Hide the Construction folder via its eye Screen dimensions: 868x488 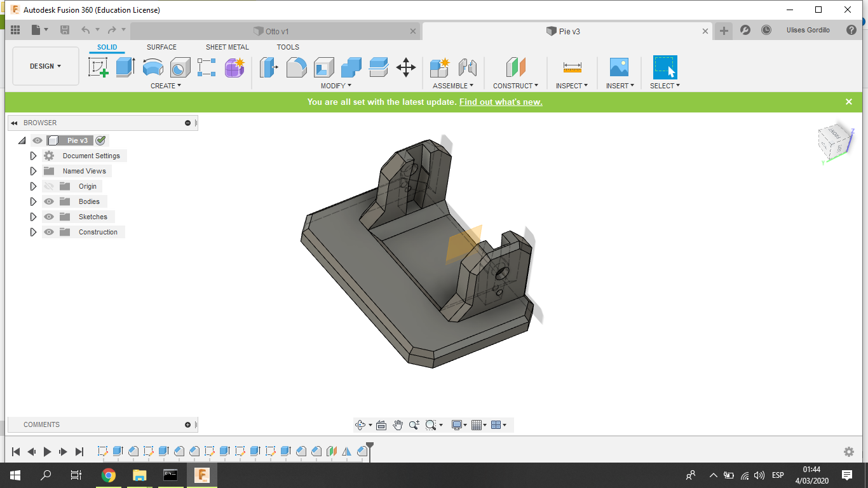(49, 232)
